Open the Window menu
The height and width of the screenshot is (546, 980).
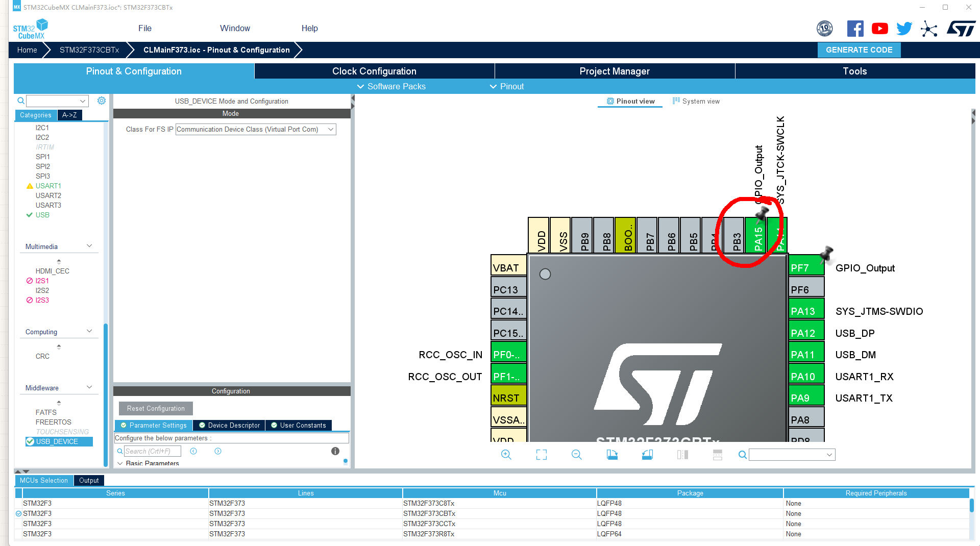tap(235, 28)
